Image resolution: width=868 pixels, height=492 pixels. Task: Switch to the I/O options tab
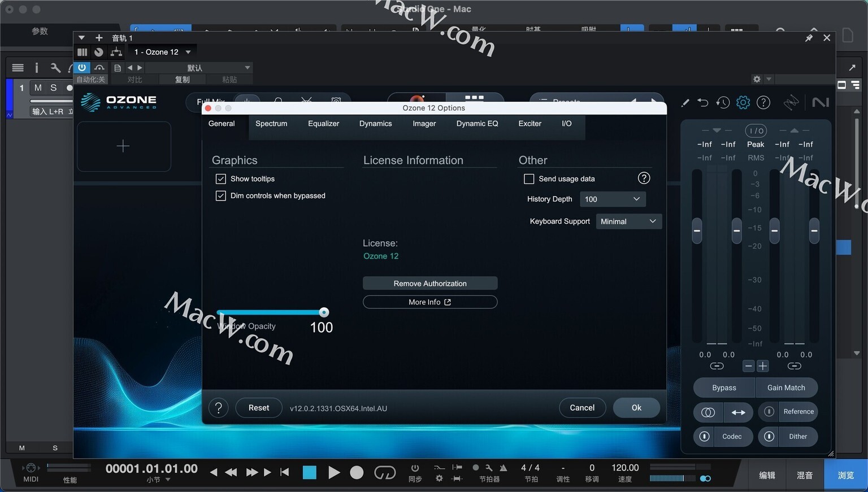click(567, 124)
